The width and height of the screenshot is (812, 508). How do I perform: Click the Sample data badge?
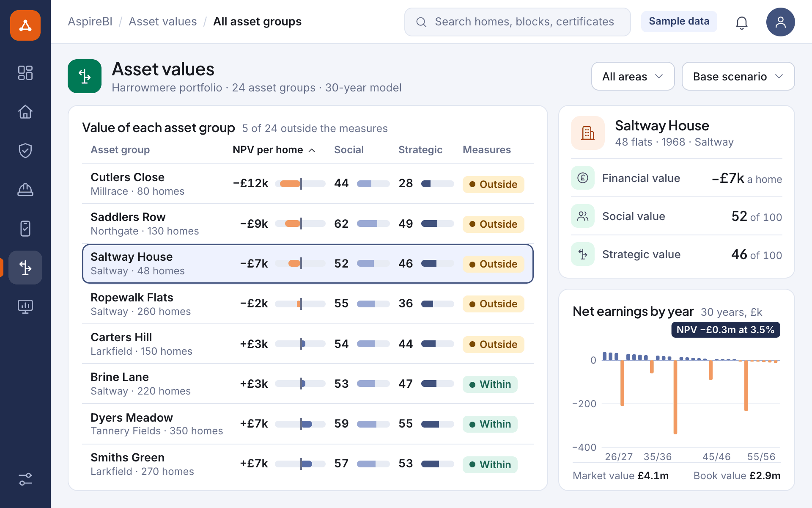pyautogui.click(x=679, y=21)
